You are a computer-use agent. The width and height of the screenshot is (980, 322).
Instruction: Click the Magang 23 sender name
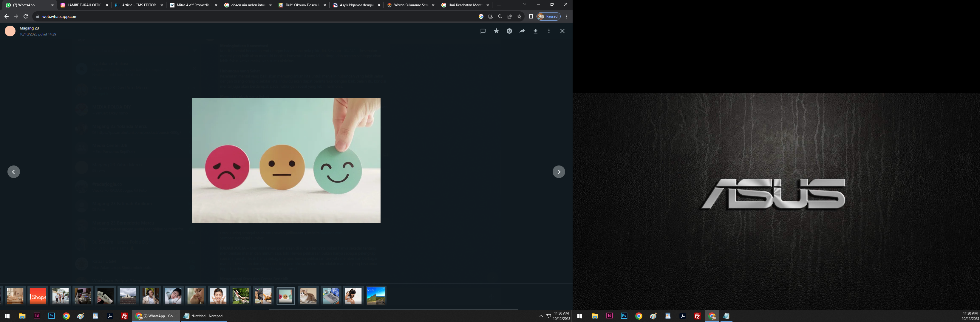(29, 28)
